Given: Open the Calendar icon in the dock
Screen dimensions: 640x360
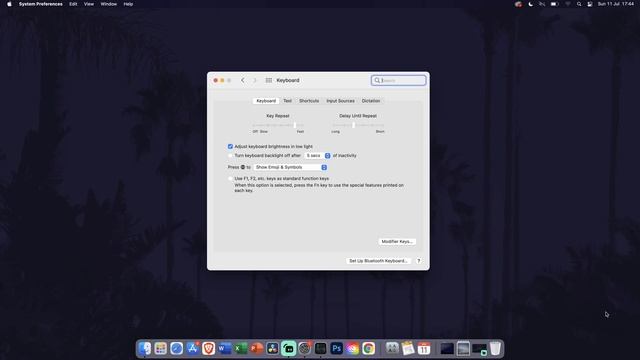Looking at the screenshot, I should coord(424,349).
